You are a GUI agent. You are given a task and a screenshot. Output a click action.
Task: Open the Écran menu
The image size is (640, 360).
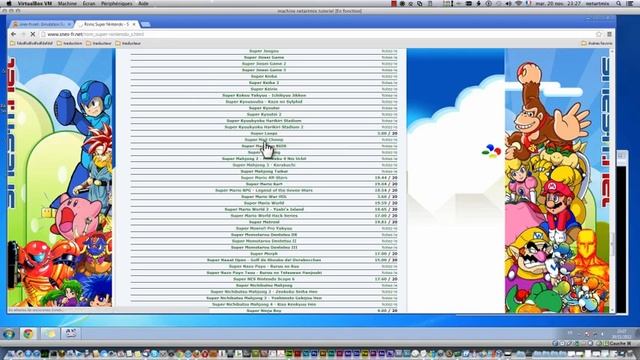pos(89,3)
